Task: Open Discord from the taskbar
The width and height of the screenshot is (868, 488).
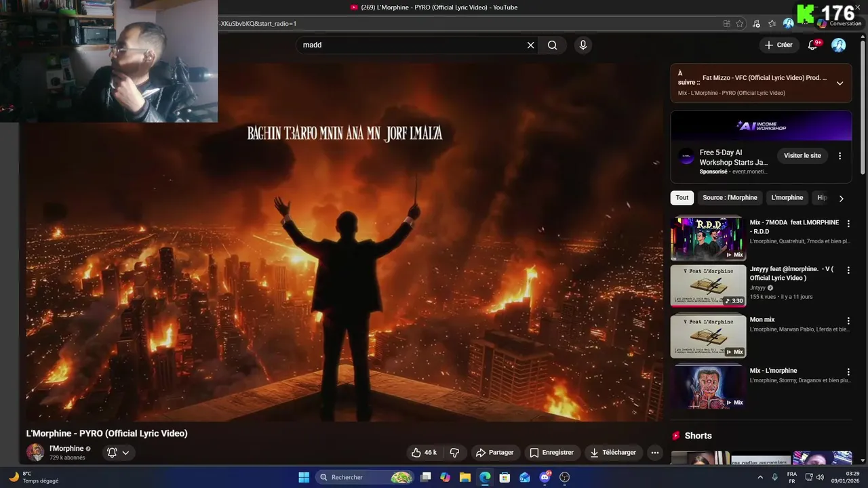Action: click(x=545, y=477)
